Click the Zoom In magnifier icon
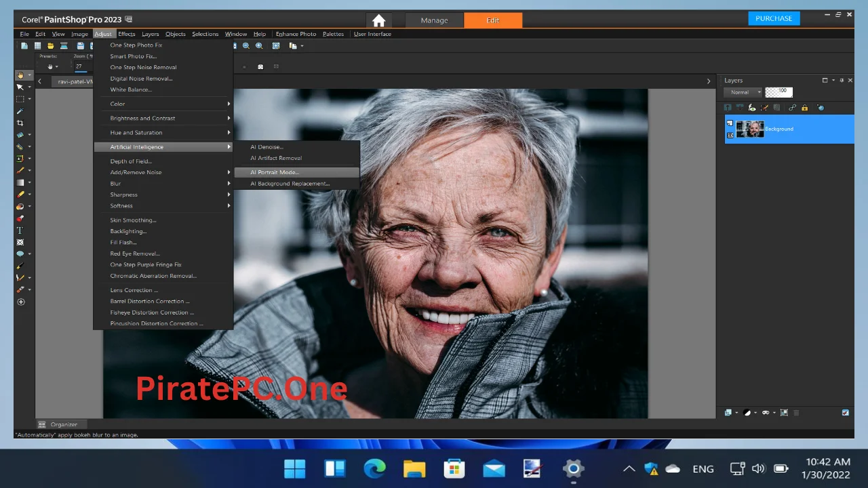The image size is (868, 488). pyautogui.click(x=259, y=46)
